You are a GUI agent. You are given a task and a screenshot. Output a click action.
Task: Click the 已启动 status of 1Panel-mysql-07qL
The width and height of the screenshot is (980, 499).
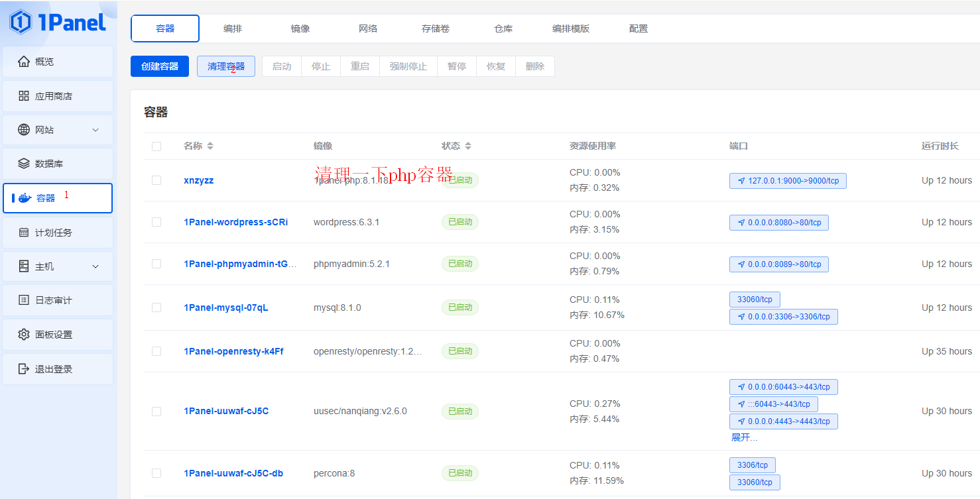click(460, 307)
